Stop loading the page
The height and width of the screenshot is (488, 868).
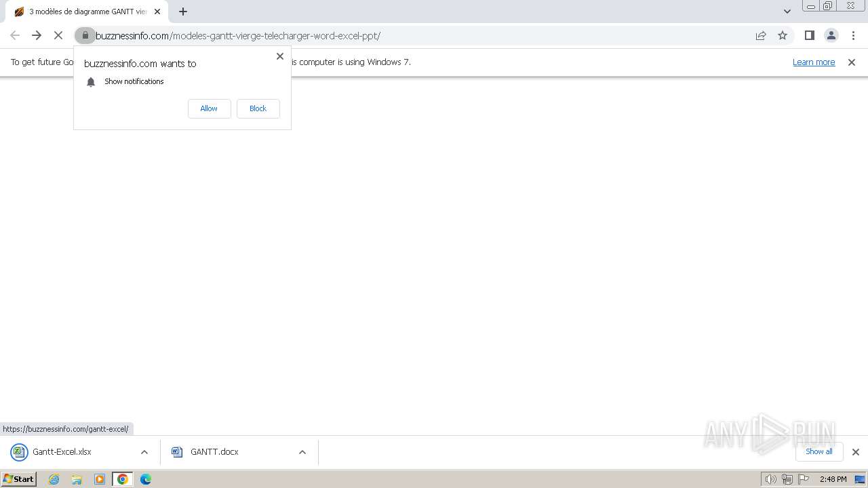point(58,35)
